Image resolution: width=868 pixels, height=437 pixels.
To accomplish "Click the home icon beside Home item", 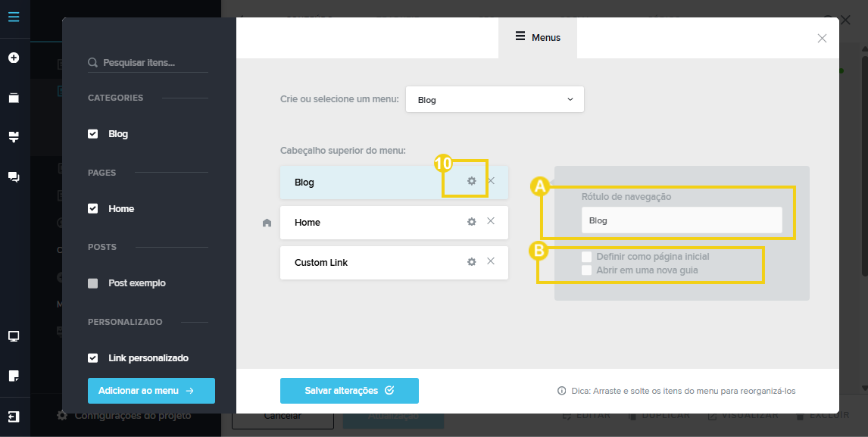I will (267, 223).
